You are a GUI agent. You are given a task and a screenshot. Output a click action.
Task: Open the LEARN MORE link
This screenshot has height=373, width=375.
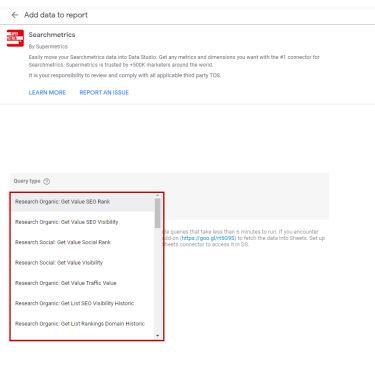click(x=47, y=93)
